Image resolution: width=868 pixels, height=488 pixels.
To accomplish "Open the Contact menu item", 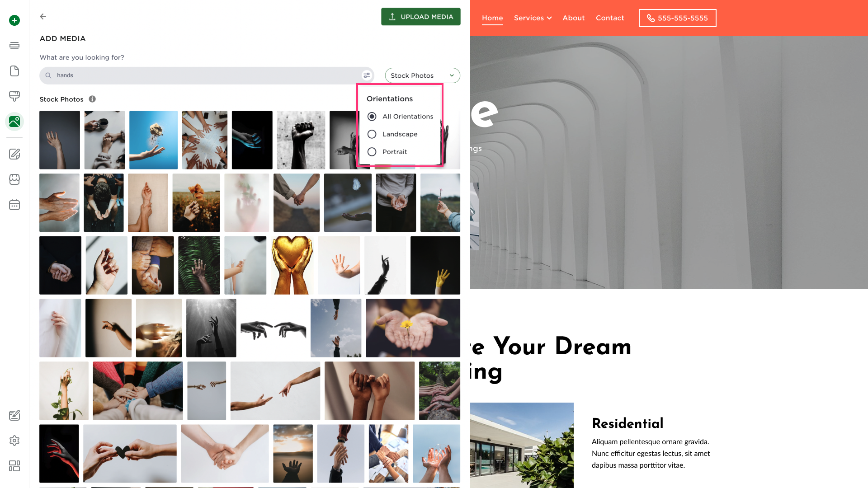I will (610, 18).
